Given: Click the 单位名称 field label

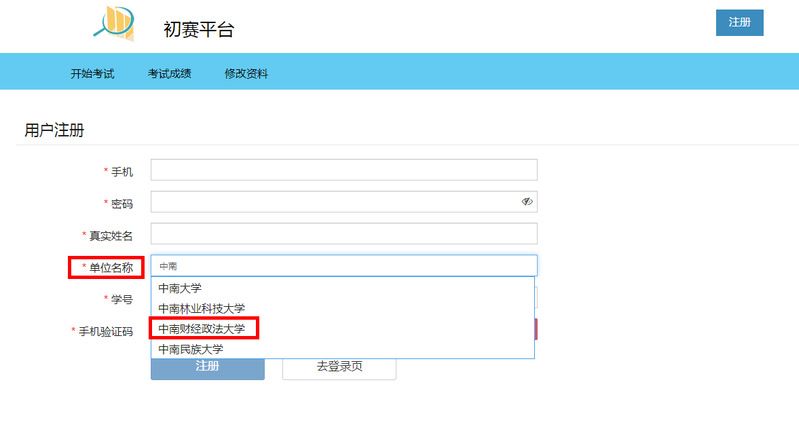Looking at the screenshot, I should [111, 268].
